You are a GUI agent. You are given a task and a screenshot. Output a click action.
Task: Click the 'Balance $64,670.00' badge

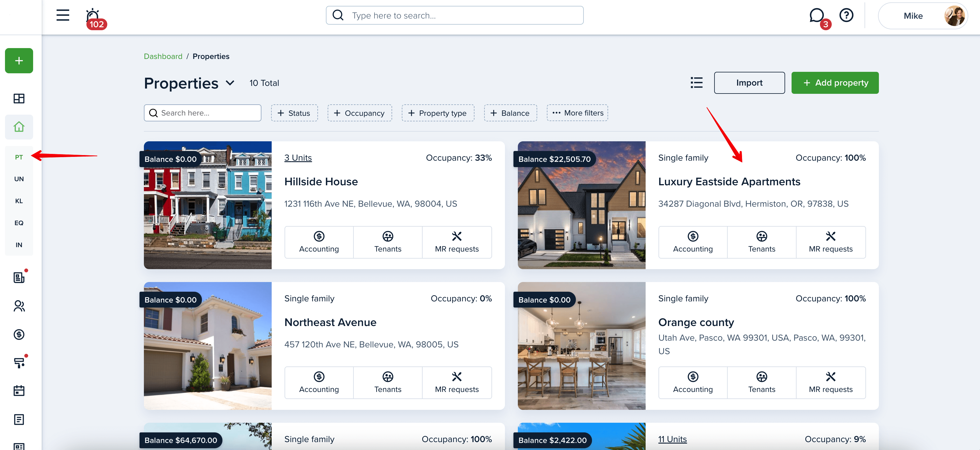181,441
